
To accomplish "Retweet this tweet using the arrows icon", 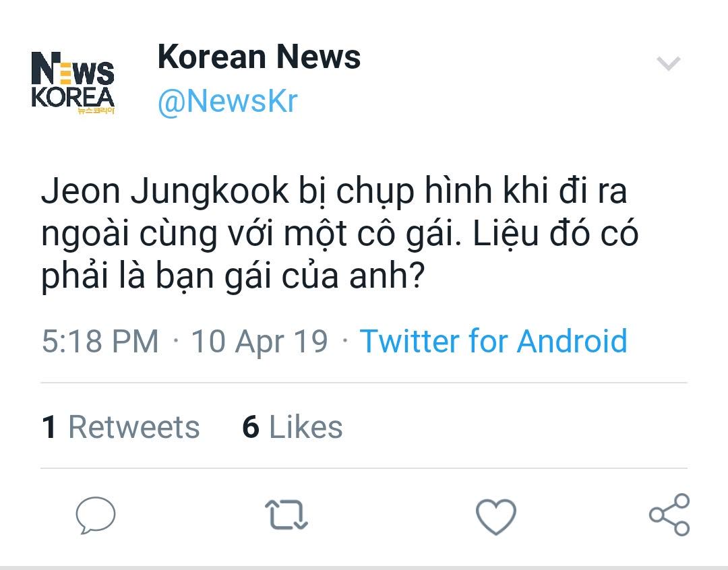I will 287,515.
